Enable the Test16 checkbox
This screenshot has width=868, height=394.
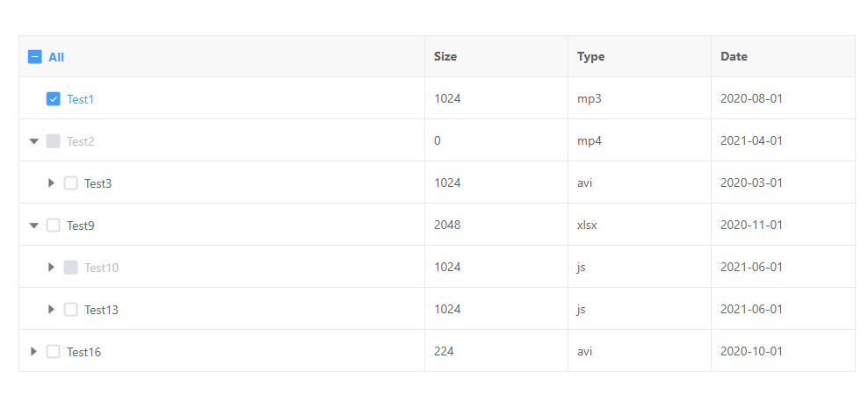coord(53,352)
